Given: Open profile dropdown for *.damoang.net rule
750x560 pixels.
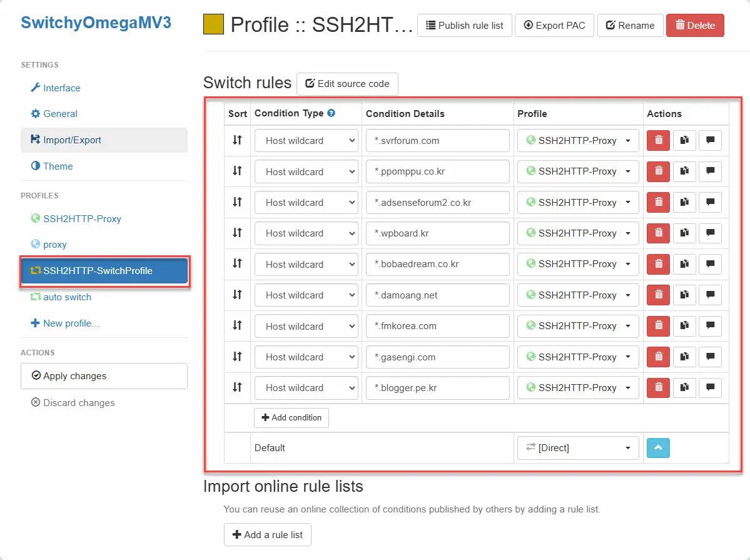Looking at the screenshot, I should click(578, 295).
